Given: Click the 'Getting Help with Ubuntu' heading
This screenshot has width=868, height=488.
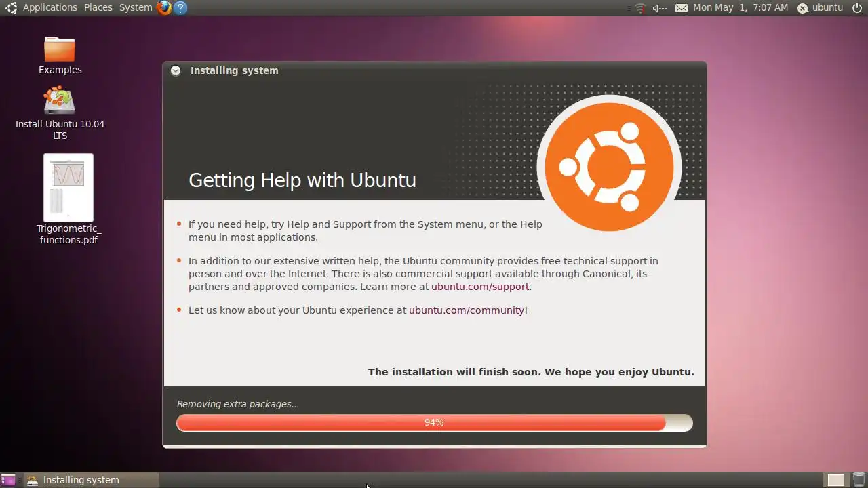Looking at the screenshot, I should 302,180.
